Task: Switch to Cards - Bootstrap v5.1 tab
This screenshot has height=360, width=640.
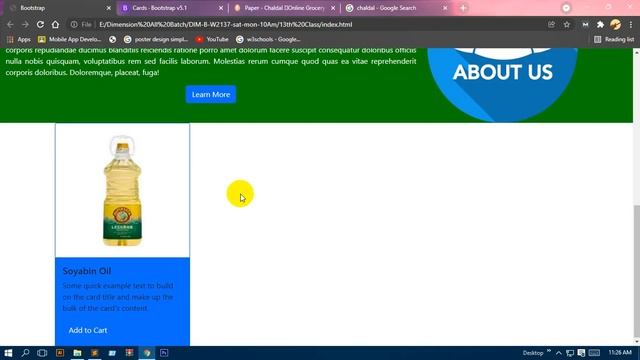Action: [x=171, y=8]
